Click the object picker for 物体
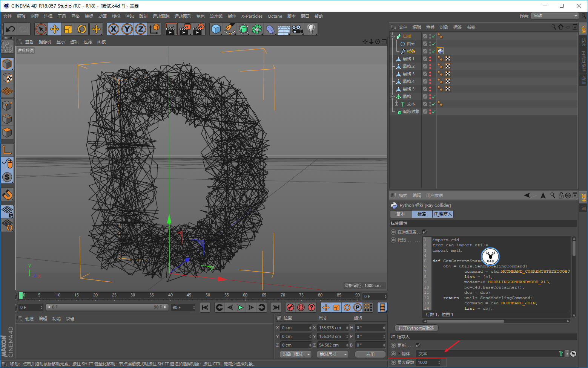This screenshot has width=588, height=368. [573, 354]
